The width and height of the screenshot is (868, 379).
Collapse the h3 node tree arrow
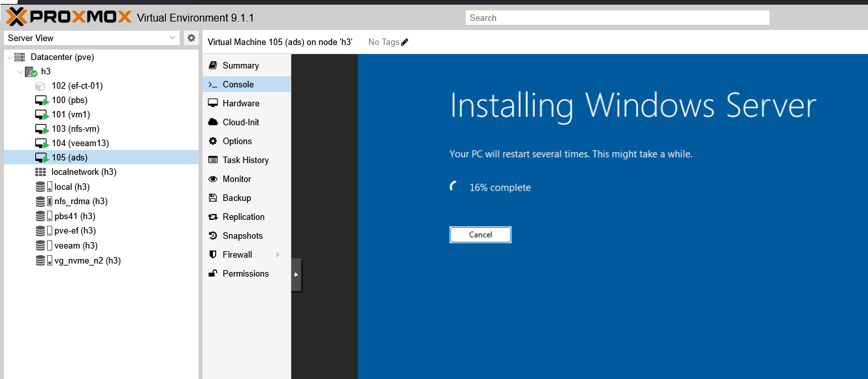click(20, 72)
